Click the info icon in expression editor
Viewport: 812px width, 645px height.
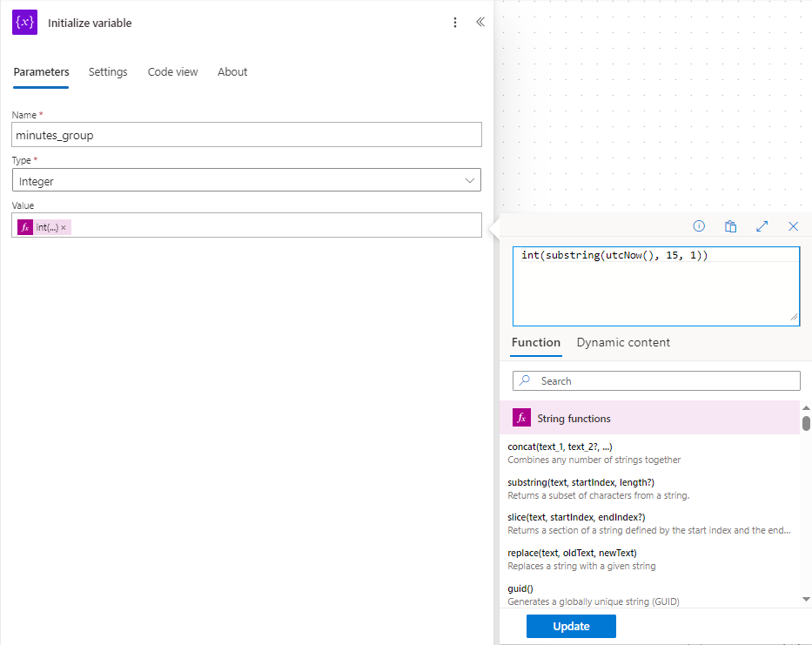click(699, 226)
